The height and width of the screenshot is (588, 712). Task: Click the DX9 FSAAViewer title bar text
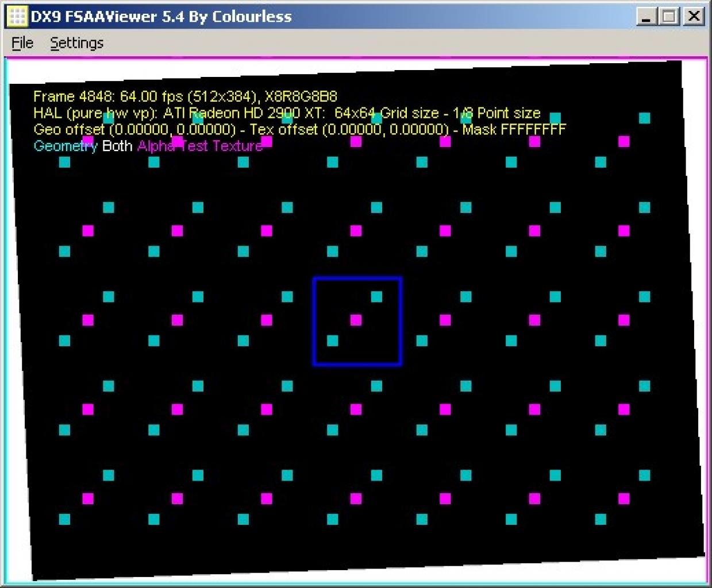coord(161,16)
